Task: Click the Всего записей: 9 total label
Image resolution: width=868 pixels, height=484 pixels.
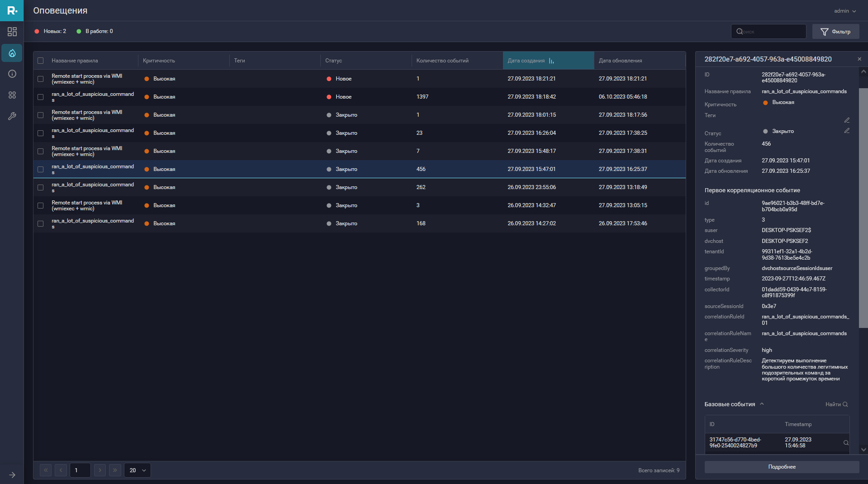Action: click(x=659, y=470)
